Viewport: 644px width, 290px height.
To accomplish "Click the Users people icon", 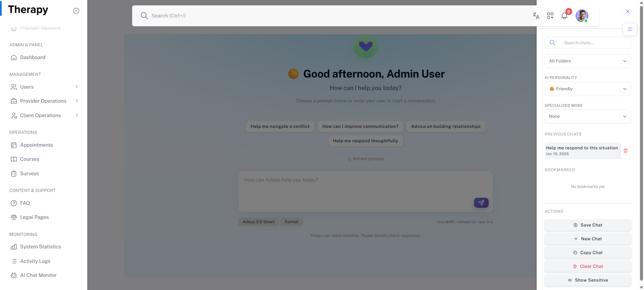I will click(x=14, y=87).
